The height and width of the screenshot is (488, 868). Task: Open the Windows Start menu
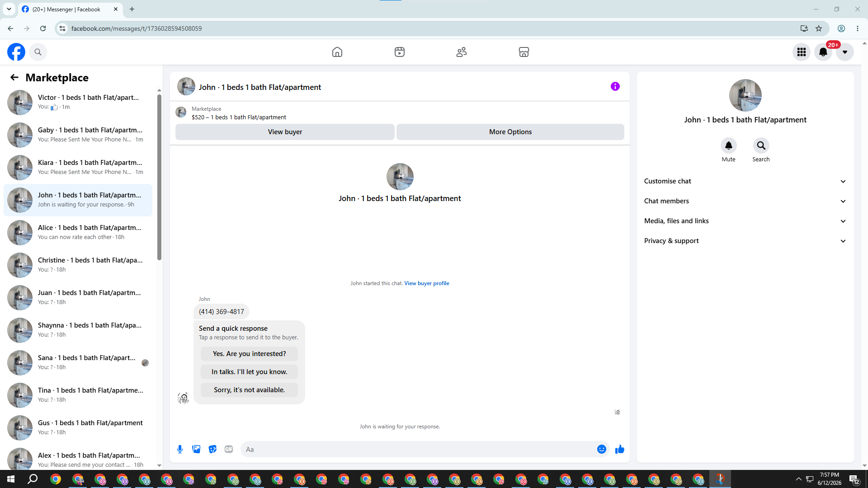pos(11,479)
